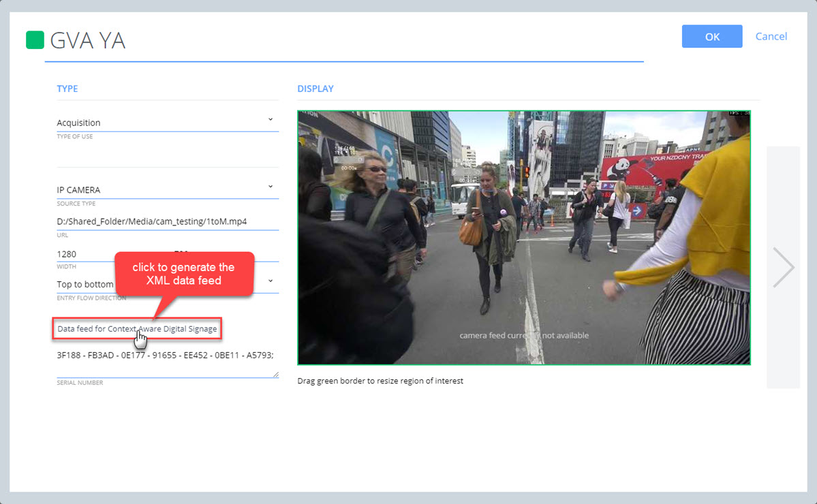Open the IP CAMERA source type dropdown

pos(167,189)
